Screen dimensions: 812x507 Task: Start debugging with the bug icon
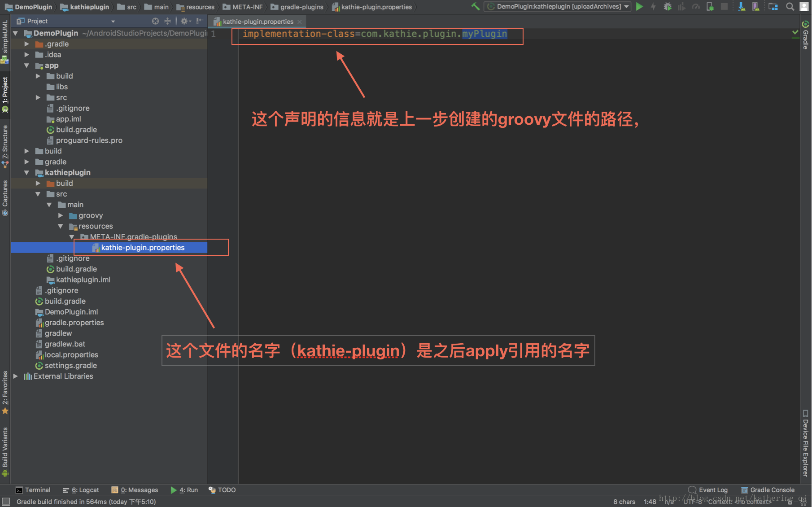(668, 6)
